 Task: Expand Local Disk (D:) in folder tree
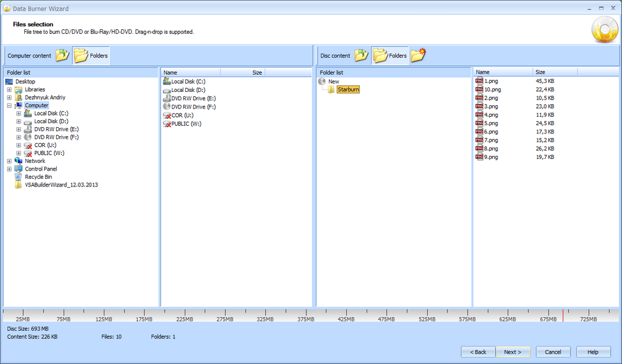[19, 121]
